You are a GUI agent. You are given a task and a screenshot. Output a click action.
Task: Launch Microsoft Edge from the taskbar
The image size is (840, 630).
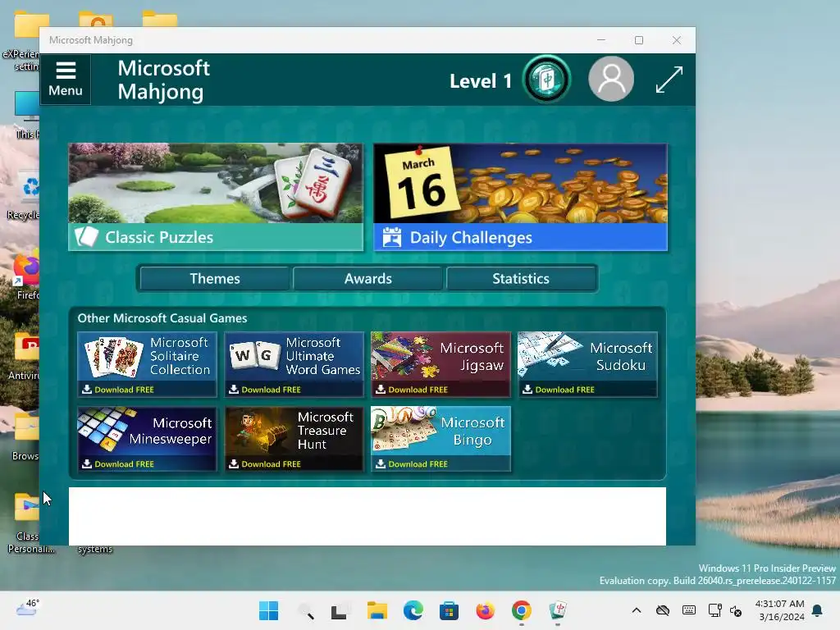tap(413, 610)
